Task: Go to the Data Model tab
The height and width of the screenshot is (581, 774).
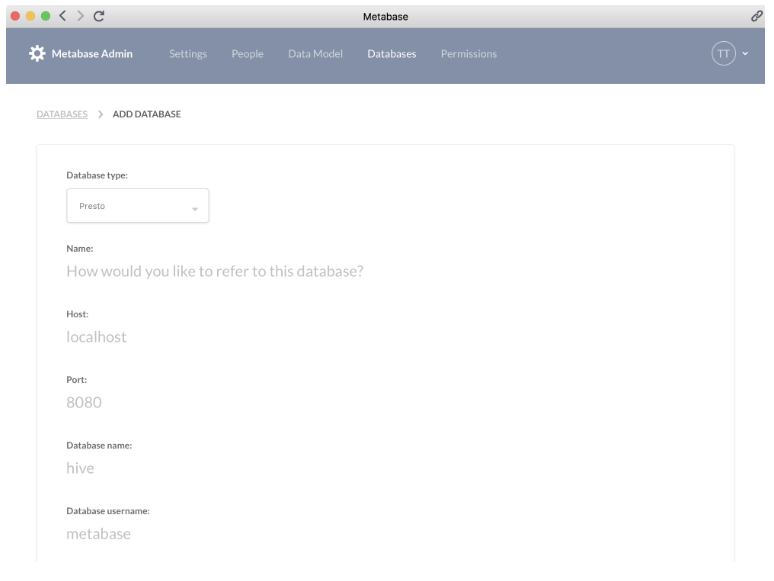Action: pos(315,53)
